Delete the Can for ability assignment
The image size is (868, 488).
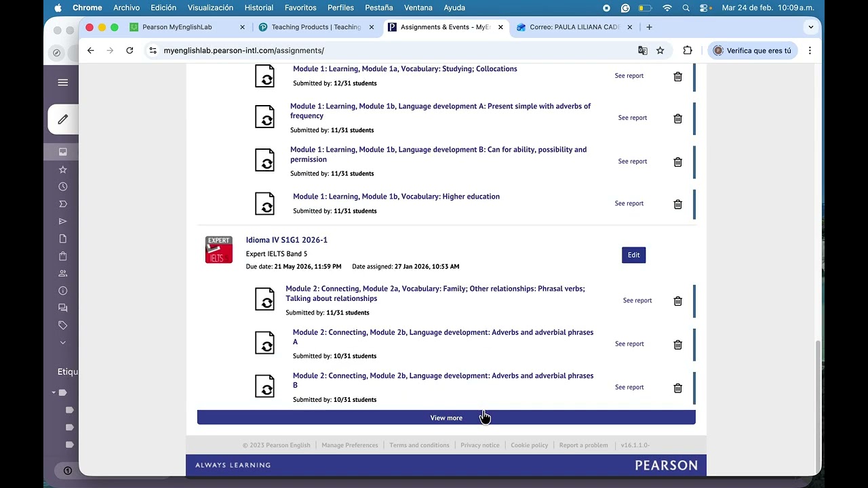click(677, 162)
